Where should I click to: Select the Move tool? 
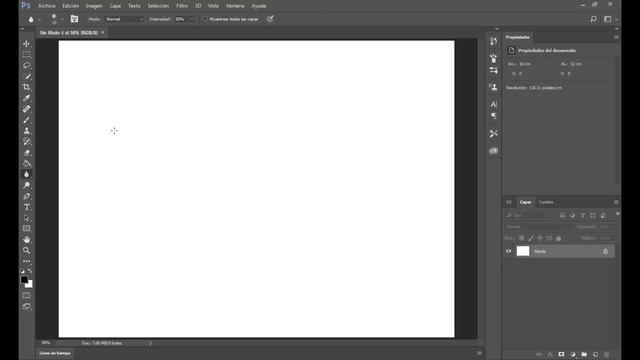[x=27, y=44]
